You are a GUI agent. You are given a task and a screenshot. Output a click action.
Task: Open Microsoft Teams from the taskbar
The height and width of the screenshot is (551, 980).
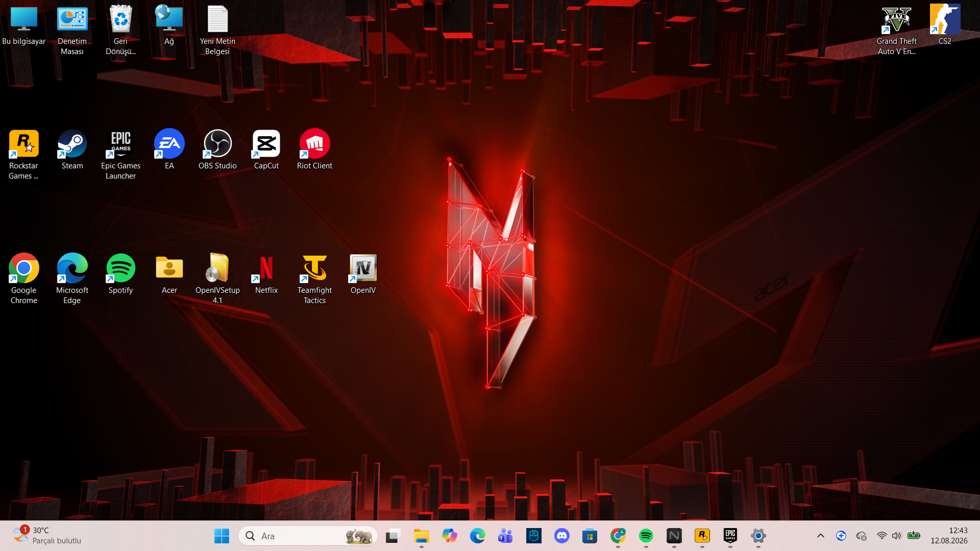click(505, 536)
